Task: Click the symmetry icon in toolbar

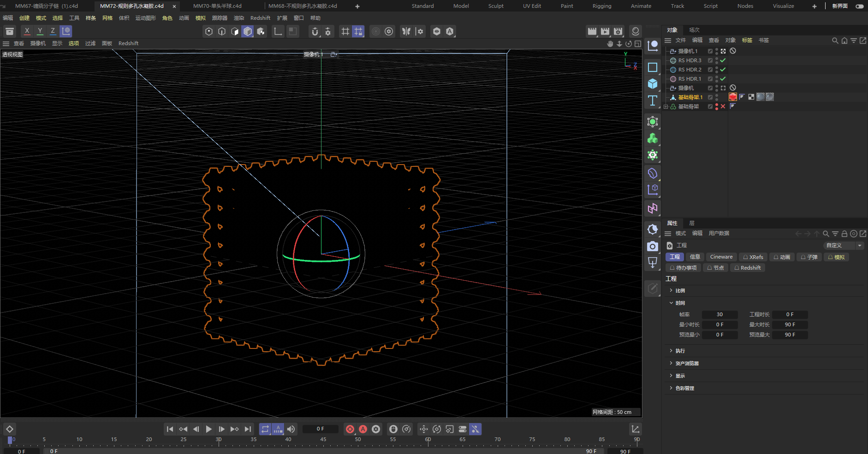Action: coord(406,31)
